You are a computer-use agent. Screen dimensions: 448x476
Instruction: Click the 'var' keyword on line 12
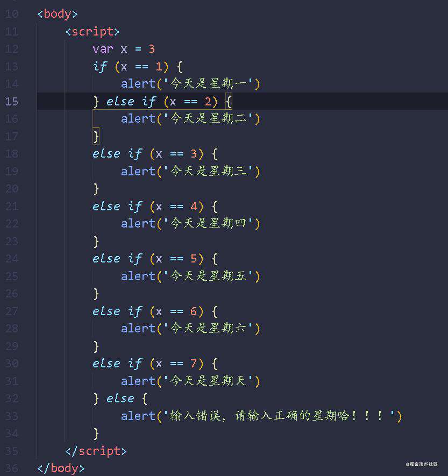103,49
